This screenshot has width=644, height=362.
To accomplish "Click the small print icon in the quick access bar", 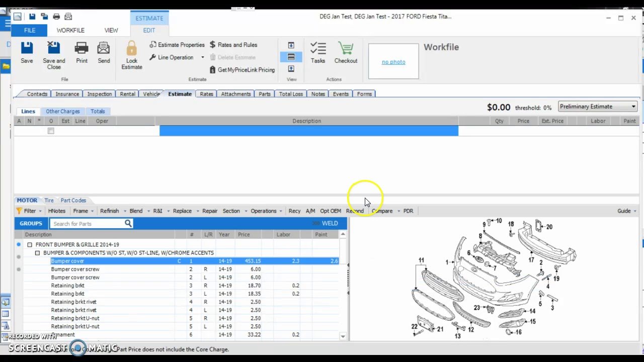I will pos(56,17).
